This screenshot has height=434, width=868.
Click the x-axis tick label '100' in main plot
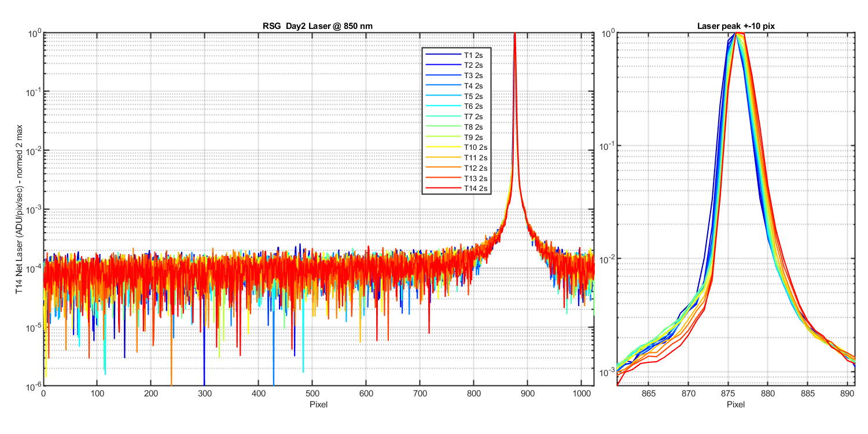[97, 393]
